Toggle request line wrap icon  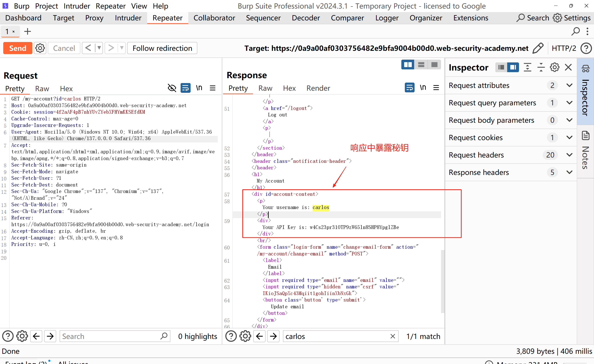[x=185, y=88]
